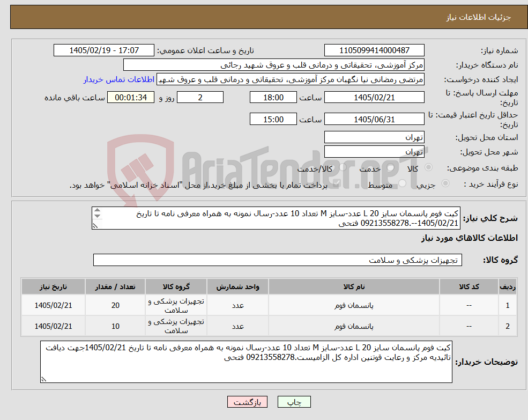Click the نام کالا column header

point(354,286)
